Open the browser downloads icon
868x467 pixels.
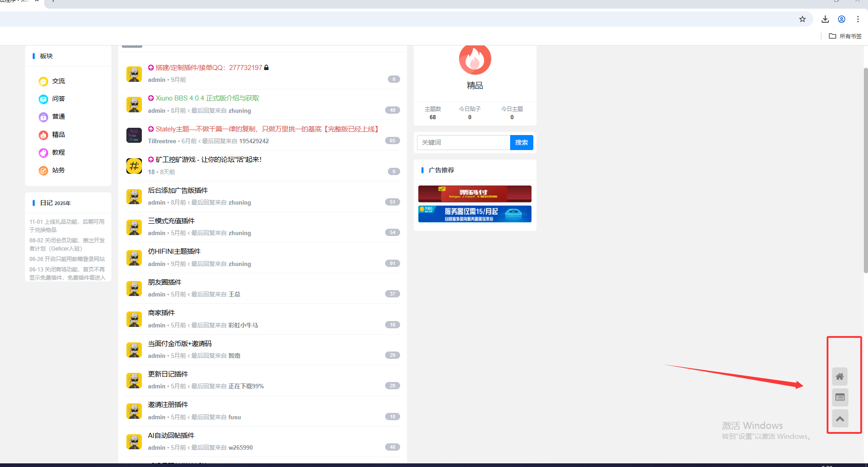coord(825,19)
